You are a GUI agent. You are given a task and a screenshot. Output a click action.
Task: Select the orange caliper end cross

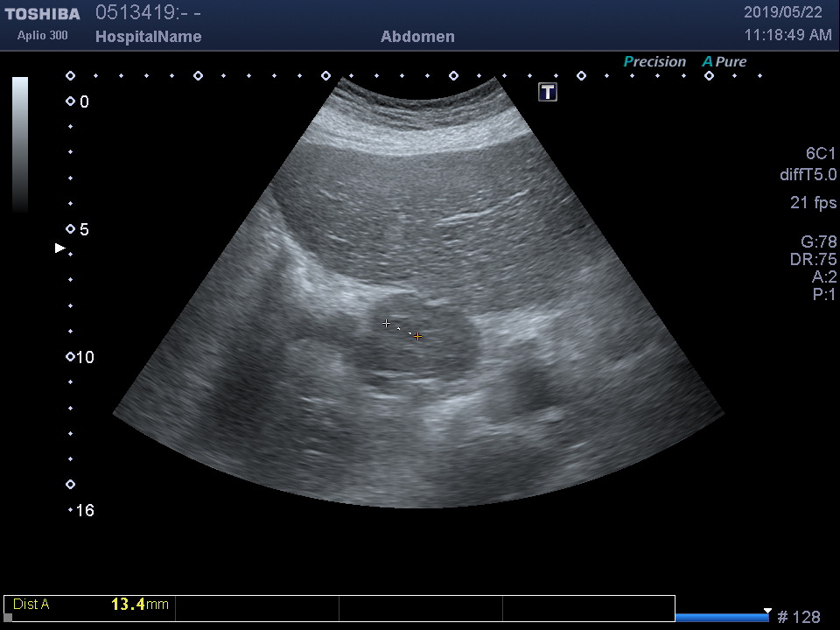tap(418, 336)
